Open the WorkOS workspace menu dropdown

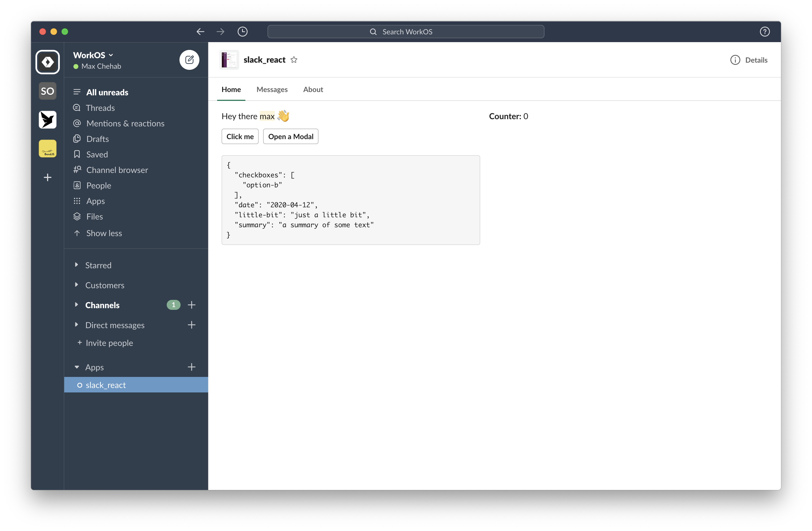pos(93,55)
